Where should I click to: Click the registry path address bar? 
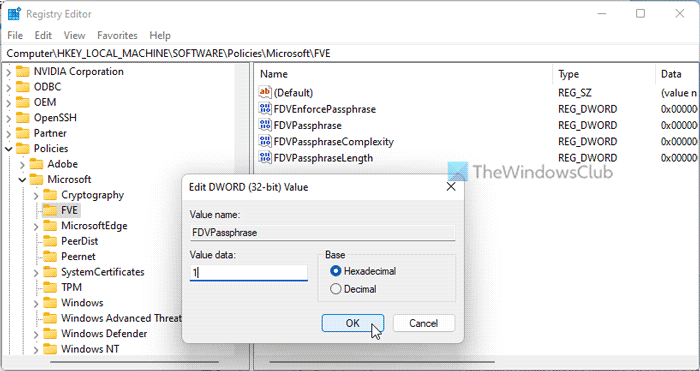coord(350,54)
